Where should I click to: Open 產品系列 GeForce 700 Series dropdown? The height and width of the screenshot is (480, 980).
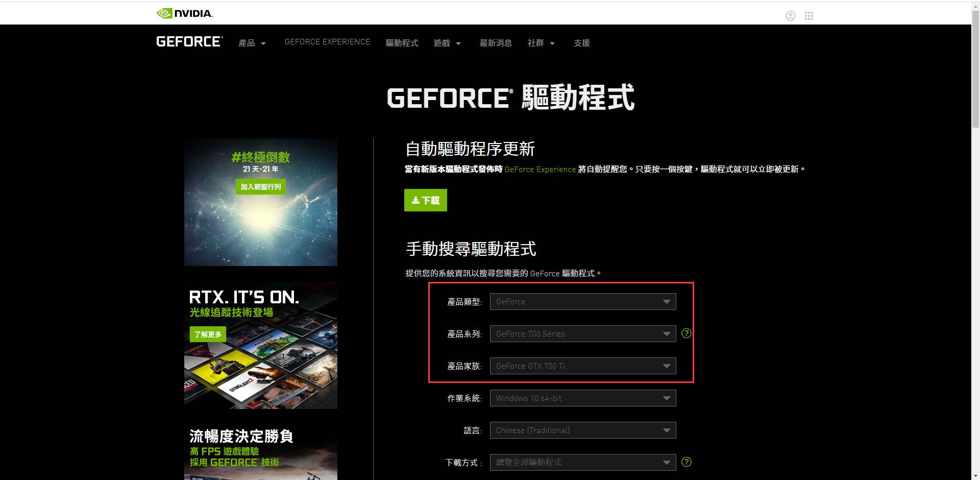click(583, 334)
